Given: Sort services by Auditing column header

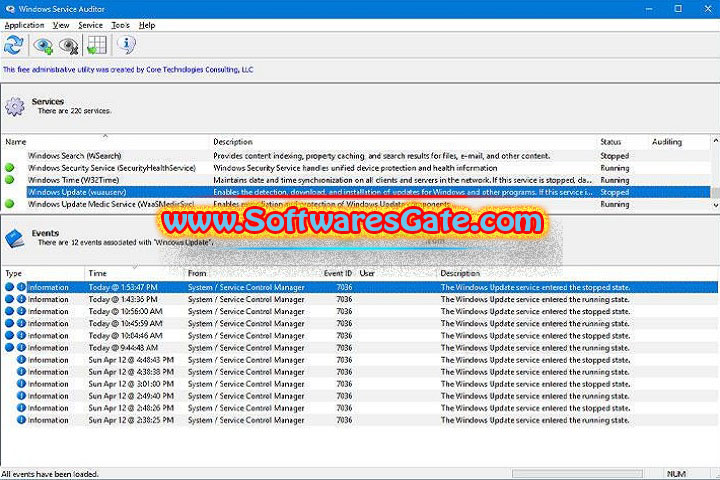Looking at the screenshot, I should point(680,142).
